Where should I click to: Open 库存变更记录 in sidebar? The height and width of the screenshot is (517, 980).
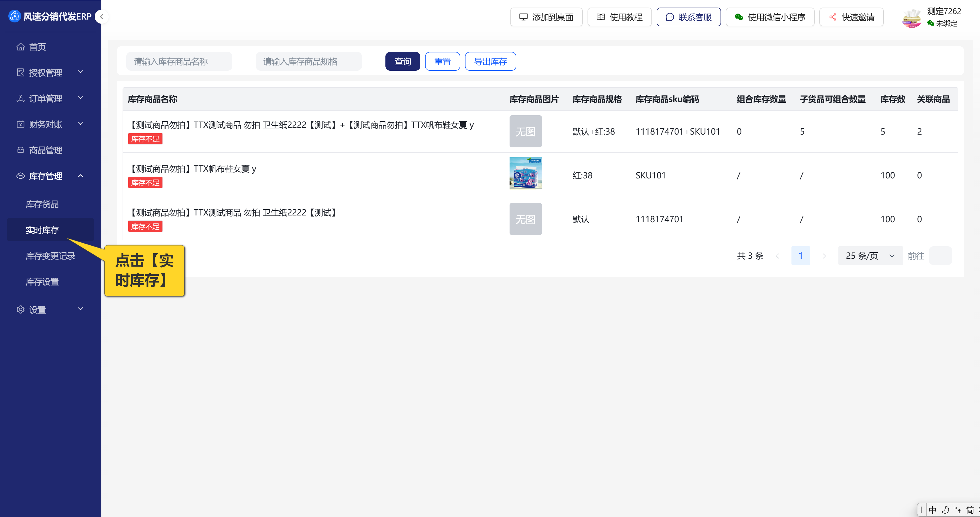pos(50,256)
